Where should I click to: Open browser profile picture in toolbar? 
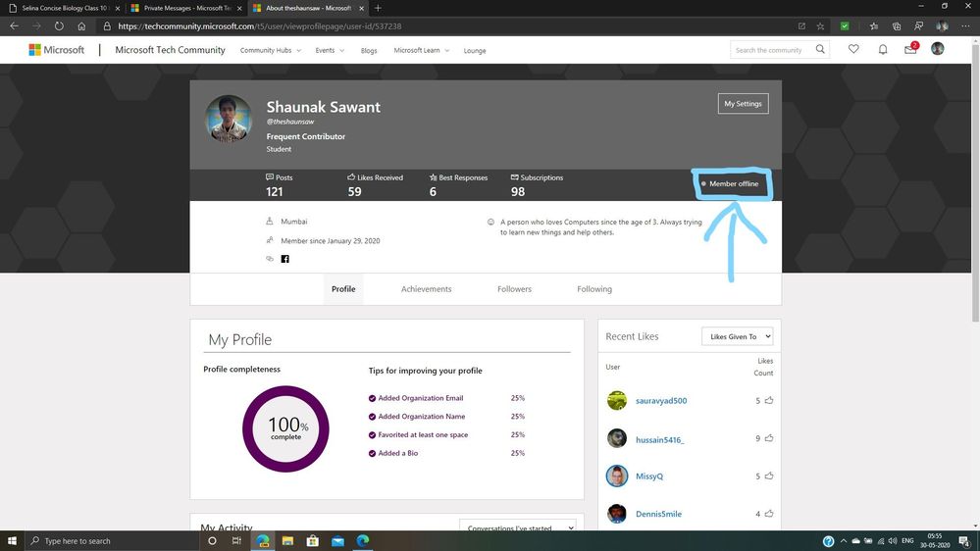pyautogui.click(x=942, y=26)
